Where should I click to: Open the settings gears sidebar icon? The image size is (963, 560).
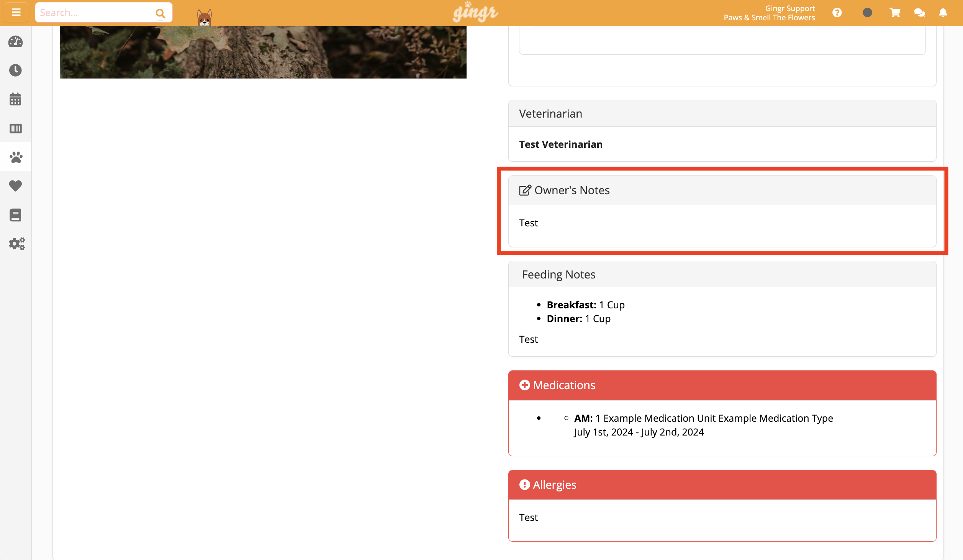point(17,244)
